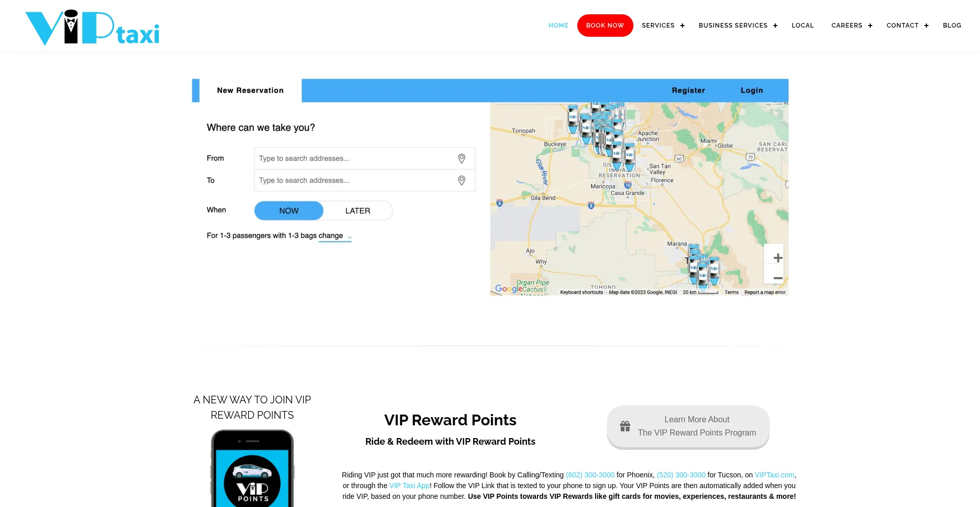Click Learn More About VIP Reward Points button
This screenshot has height=507, width=980.
pos(688,426)
